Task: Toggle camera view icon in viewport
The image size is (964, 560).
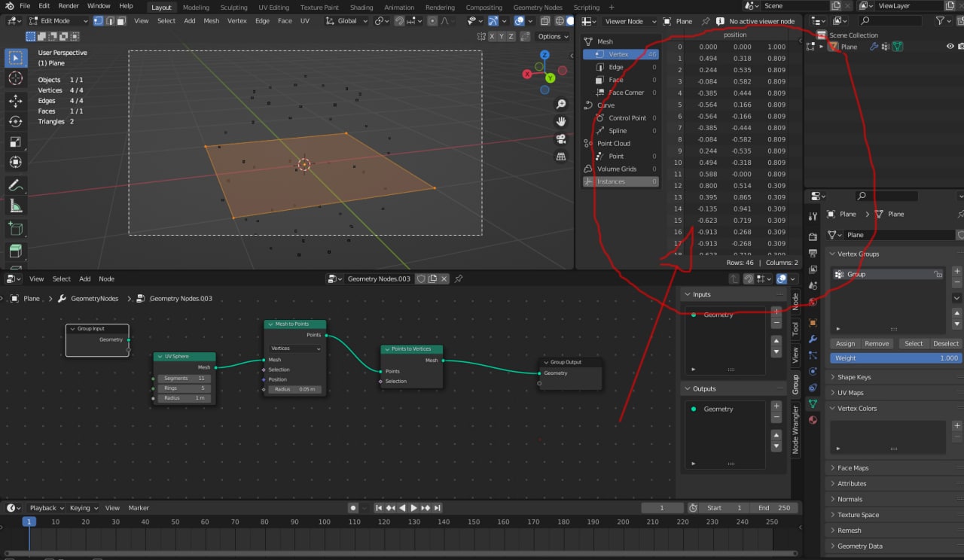Action: point(560,139)
